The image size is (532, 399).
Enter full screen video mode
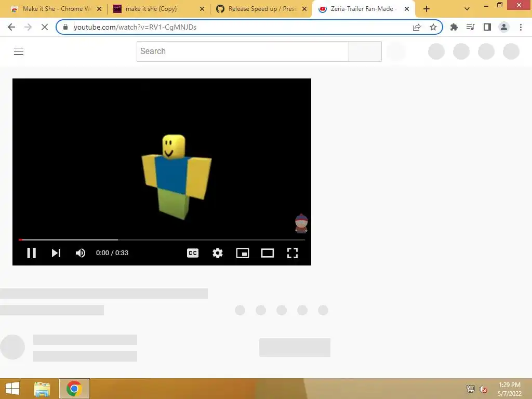292,253
